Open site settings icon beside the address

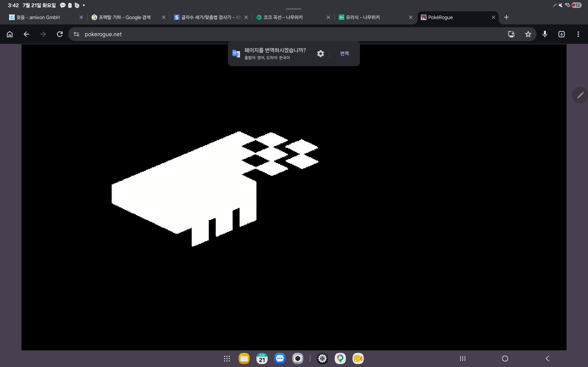pyautogui.click(x=76, y=34)
